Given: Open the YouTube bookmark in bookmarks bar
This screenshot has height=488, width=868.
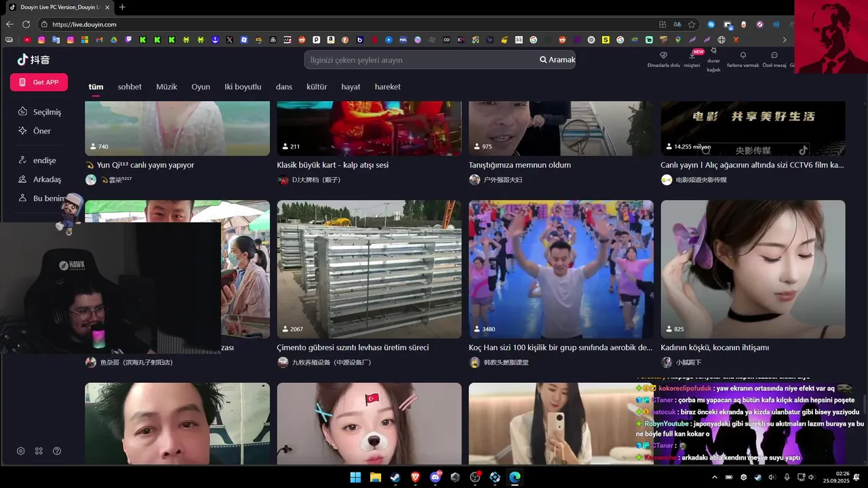Looking at the screenshot, I should (x=27, y=40).
